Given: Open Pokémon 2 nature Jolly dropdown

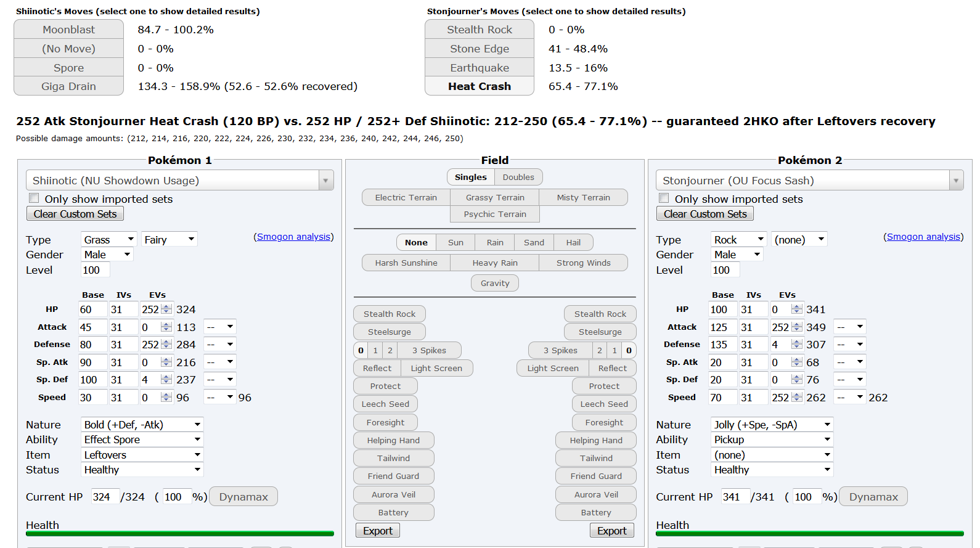Looking at the screenshot, I should 772,424.
